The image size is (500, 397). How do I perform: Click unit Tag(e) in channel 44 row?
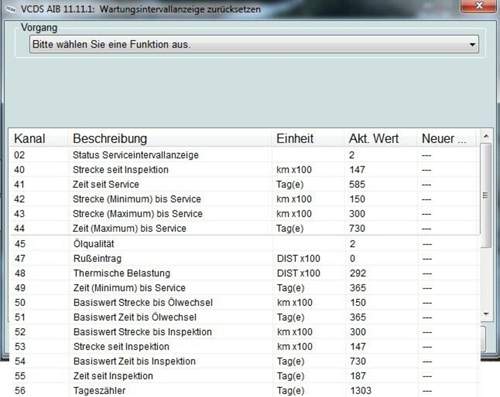290,228
